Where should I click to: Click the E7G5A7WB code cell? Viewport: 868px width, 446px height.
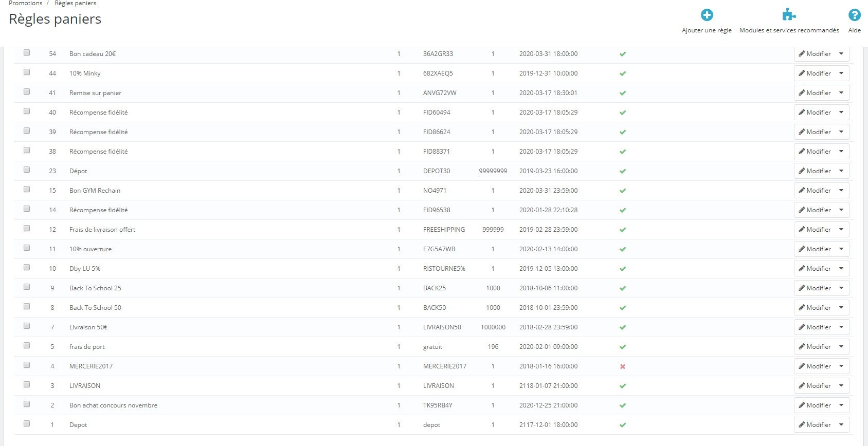pyautogui.click(x=439, y=249)
